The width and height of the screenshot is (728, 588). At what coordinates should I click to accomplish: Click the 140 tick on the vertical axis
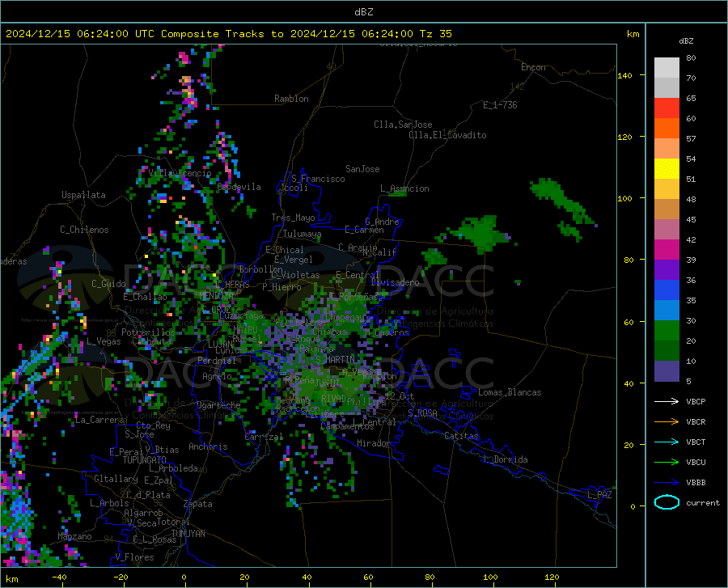(x=624, y=75)
